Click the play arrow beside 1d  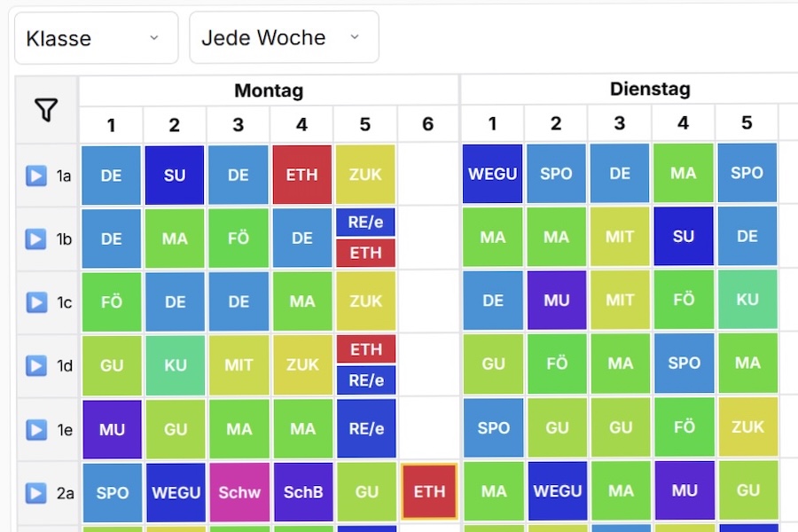[35, 365]
